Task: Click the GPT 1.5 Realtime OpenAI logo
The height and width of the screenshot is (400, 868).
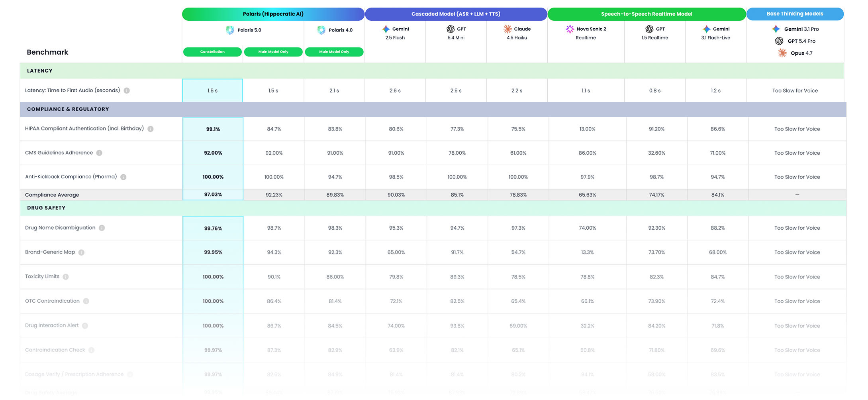Action: (x=649, y=29)
